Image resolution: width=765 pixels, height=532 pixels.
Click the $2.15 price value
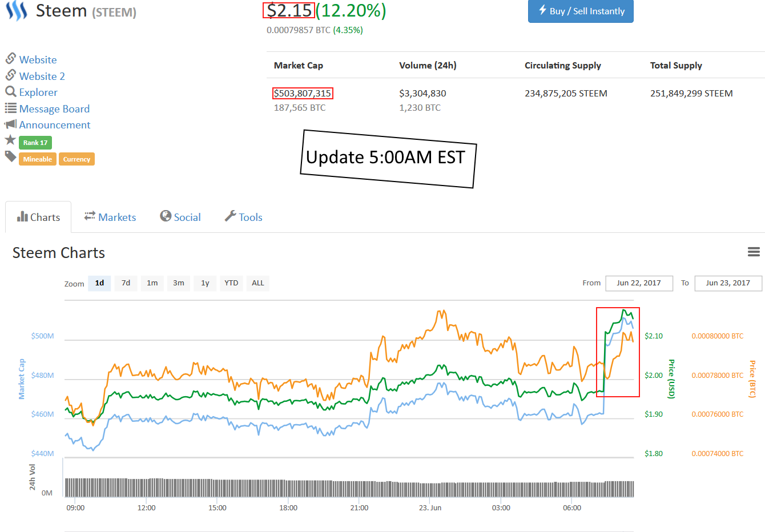tap(289, 10)
